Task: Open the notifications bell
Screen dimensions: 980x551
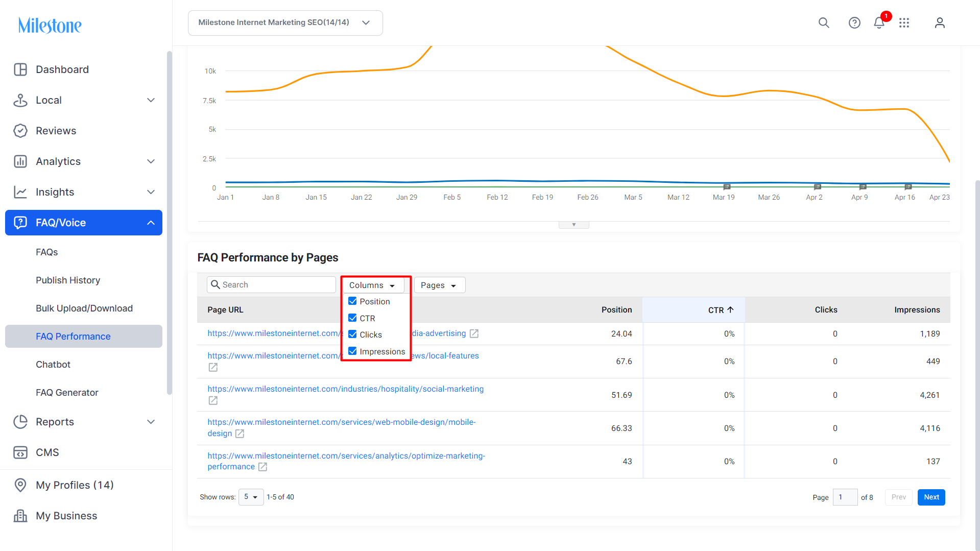Action: click(879, 23)
